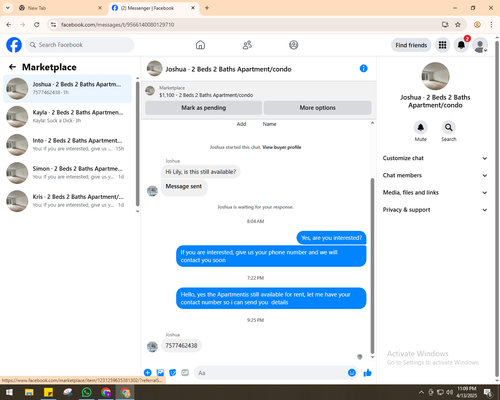500x400 pixels.
Task: Open WhatsApp from the taskbar
Action: pos(87,392)
